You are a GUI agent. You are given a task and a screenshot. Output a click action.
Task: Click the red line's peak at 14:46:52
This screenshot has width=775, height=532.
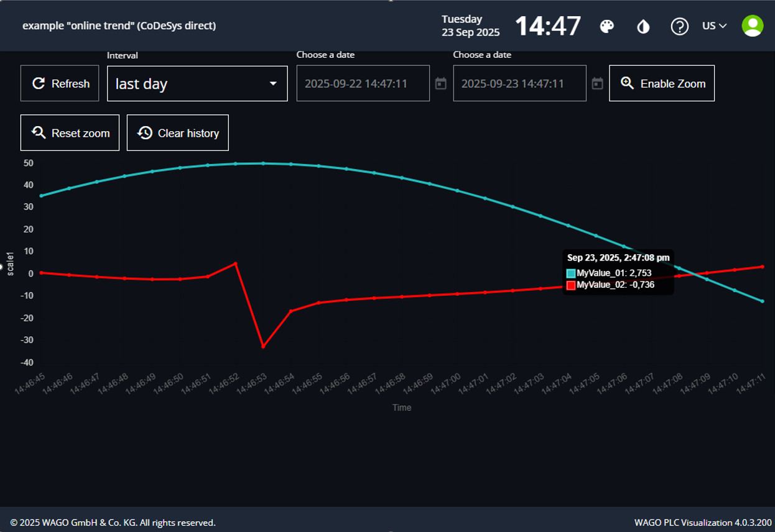235,264
